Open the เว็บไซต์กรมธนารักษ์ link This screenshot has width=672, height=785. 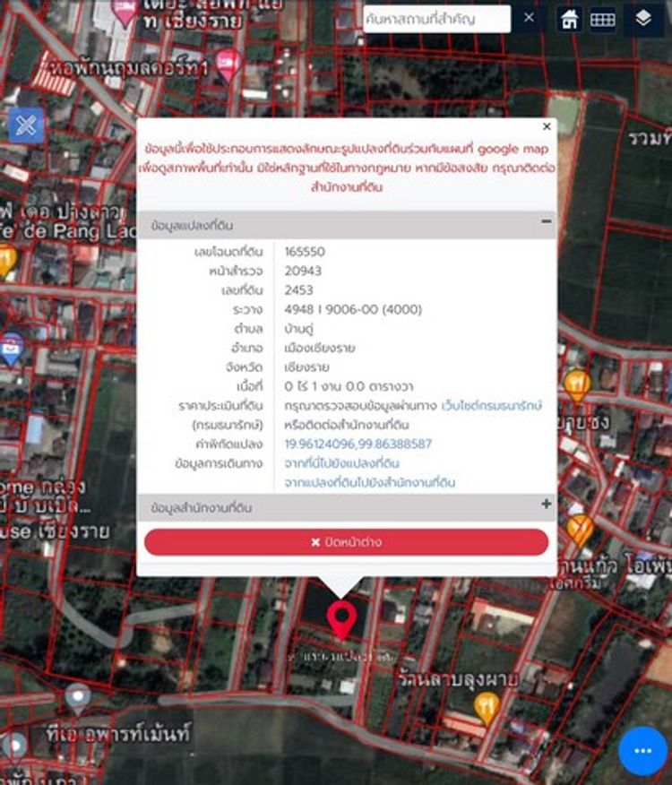tap(491, 406)
